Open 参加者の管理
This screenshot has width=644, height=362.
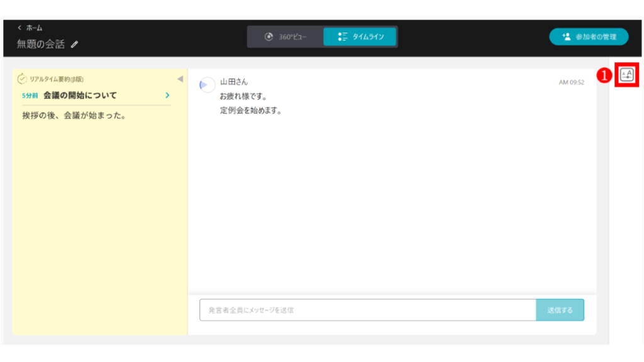click(589, 37)
